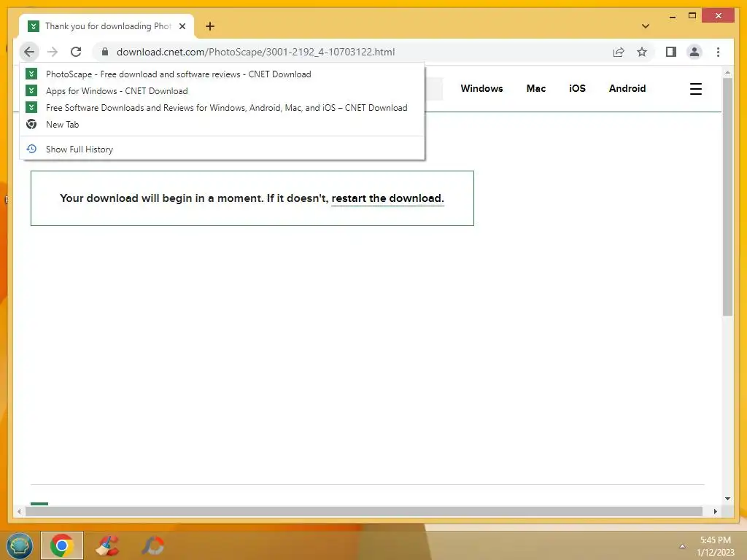Bookmark this page with the star icon
Screen dimensions: 747x560
point(642,52)
